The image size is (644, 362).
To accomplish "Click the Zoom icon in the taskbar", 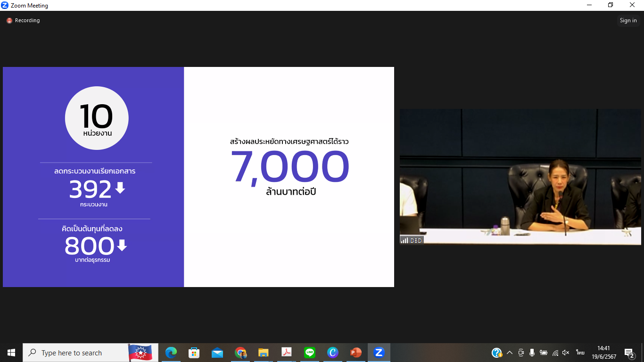I will pos(379,353).
